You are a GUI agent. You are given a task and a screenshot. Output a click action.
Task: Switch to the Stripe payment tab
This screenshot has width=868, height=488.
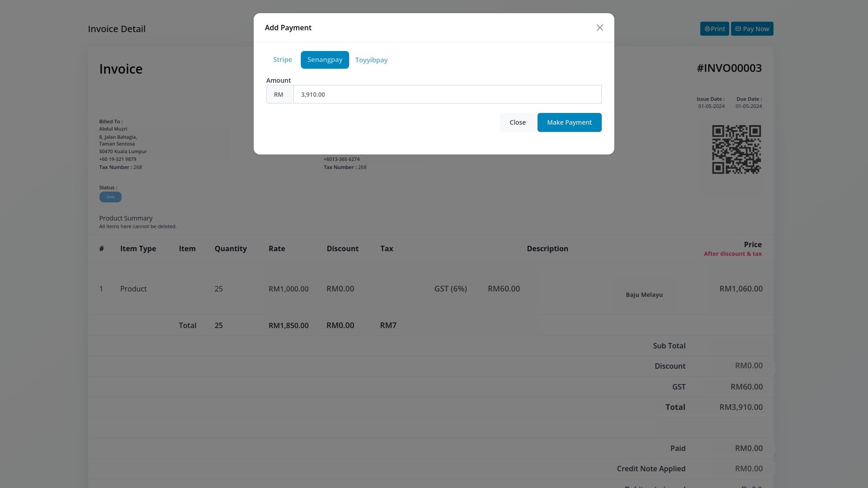[282, 60]
